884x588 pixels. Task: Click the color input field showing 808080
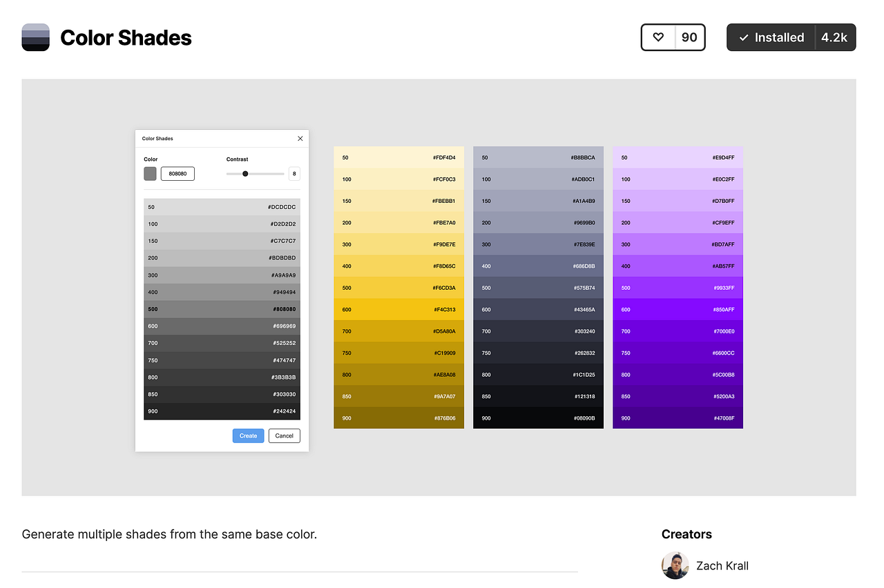tap(177, 173)
